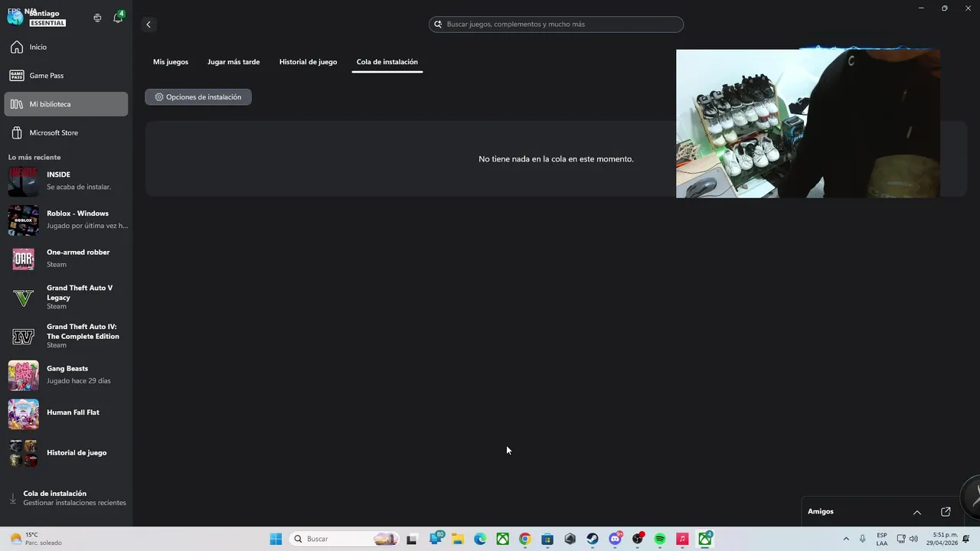The width and height of the screenshot is (980, 551).
Task: Click the Grand Theft Auto V icon
Action: pyautogui.click(x=23, y=298)
